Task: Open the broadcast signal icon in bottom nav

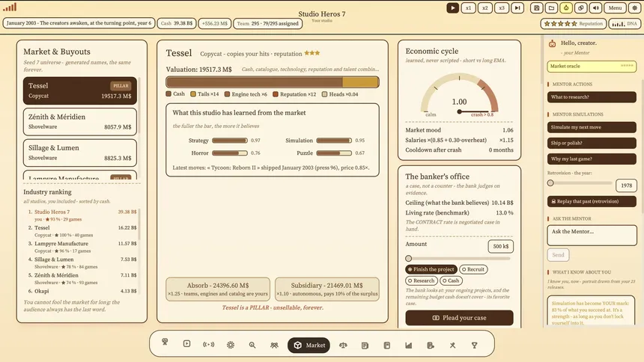Action: [x=209, y=345]
